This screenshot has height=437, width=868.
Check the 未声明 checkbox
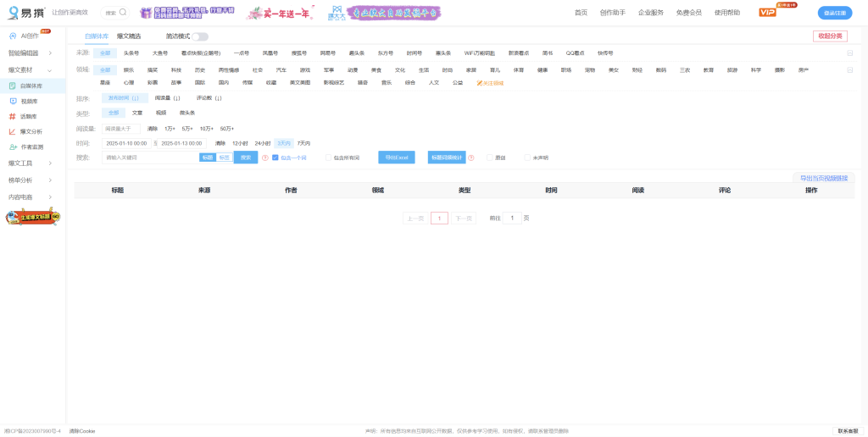coord(527,158)
